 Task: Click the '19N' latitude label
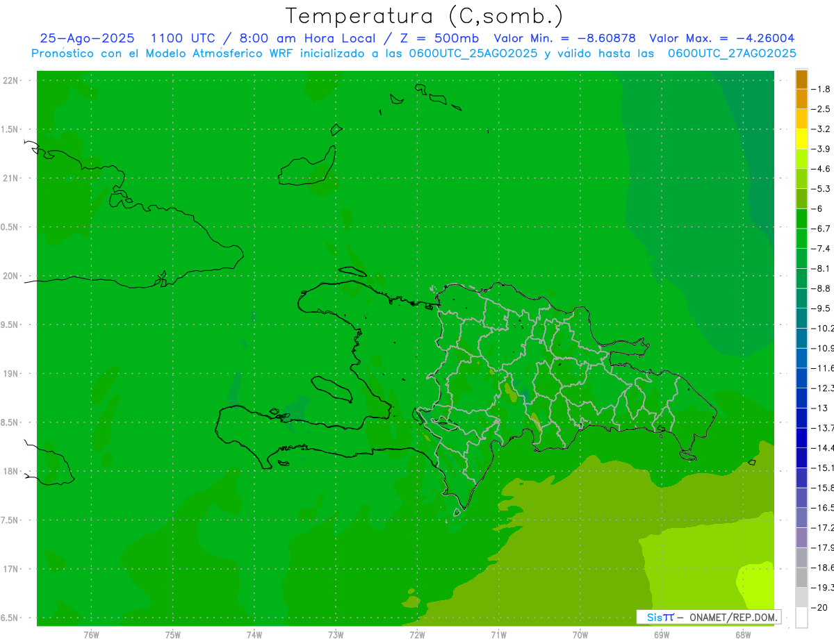(11, 374)
